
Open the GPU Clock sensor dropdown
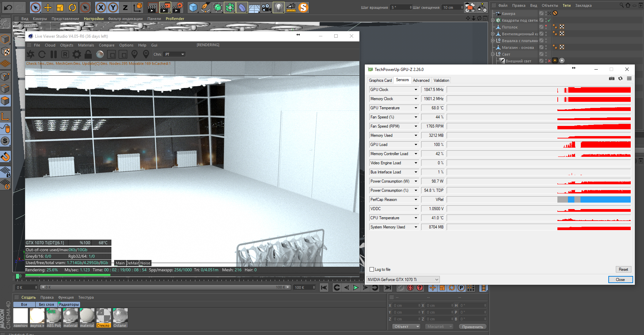click(416, 90)
